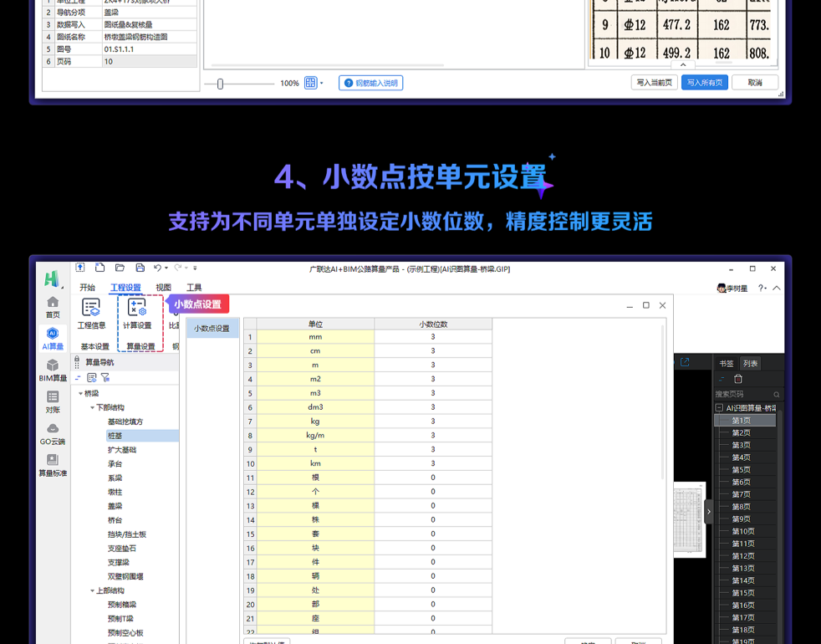
Task: Expand the side panel with the right chevron handle
Action: point(709,512)
